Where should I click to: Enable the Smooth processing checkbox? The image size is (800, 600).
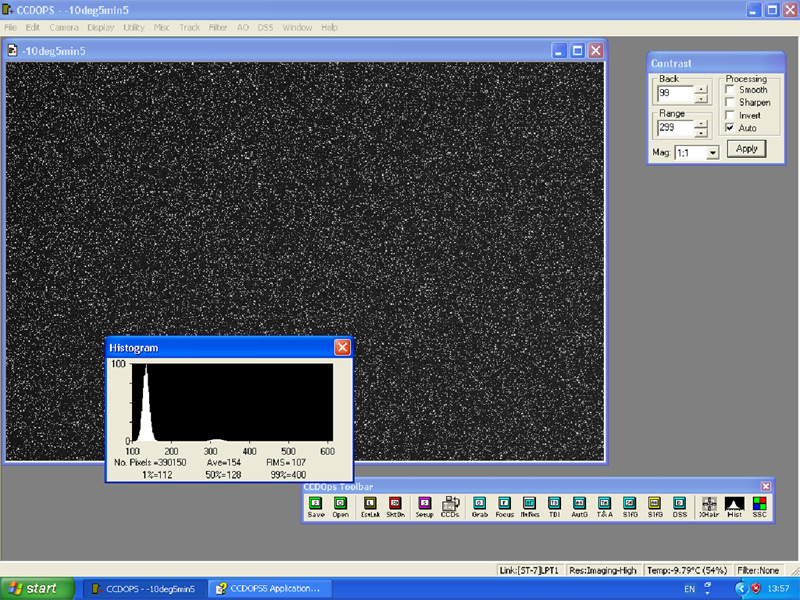729,90
